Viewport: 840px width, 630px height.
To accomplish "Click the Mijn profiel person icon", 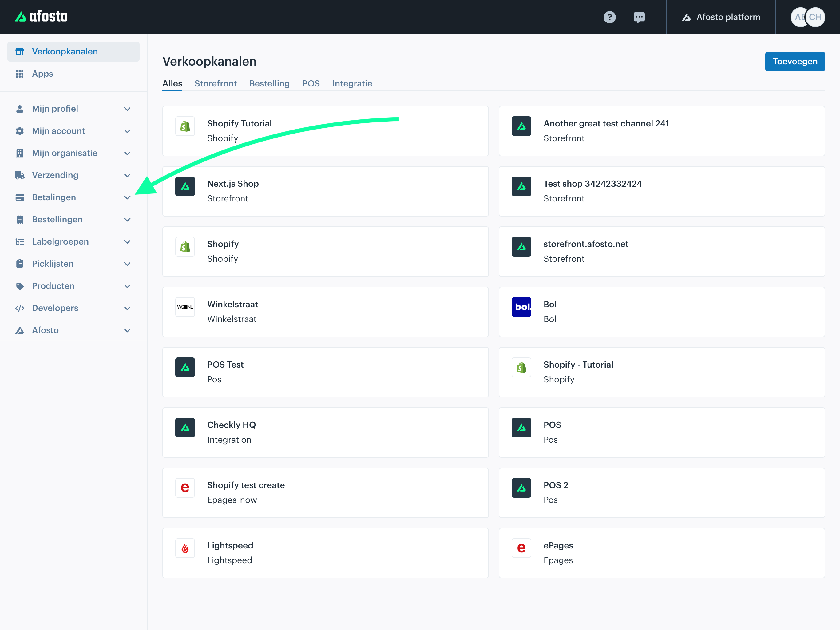I will (20, 109).
